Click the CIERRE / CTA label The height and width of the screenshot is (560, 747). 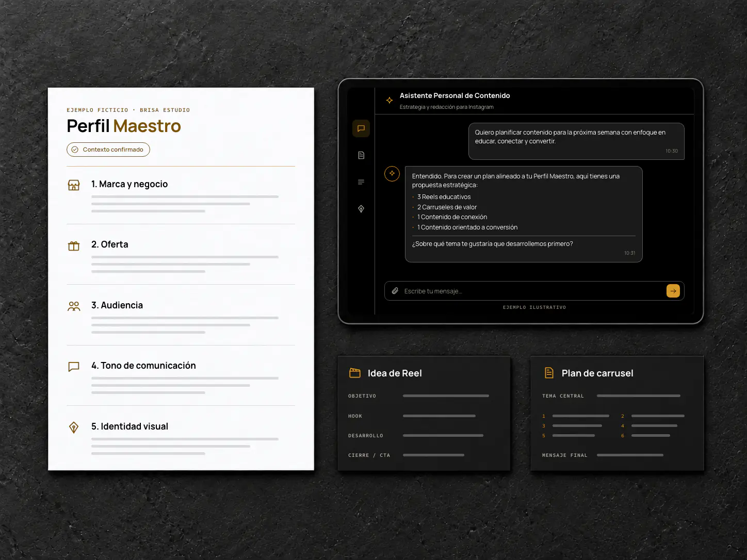click(369, 455)
